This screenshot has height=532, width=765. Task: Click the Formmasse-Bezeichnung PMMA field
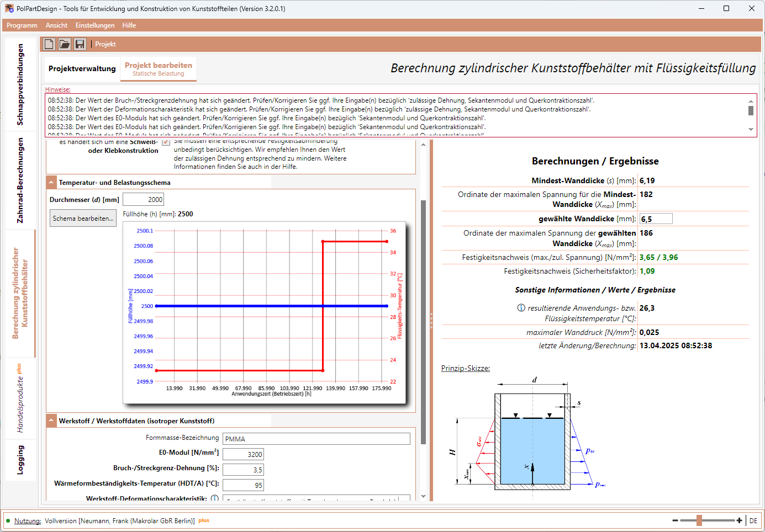pos(316,439)
